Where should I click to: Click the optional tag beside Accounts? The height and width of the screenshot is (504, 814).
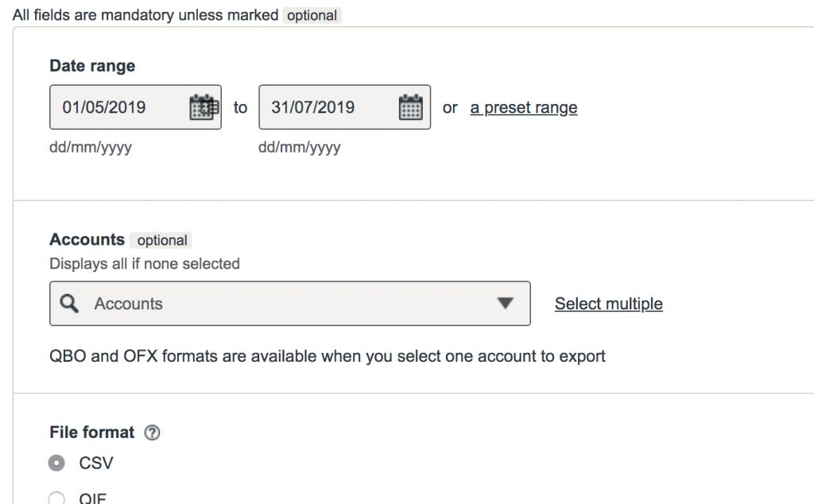click(162, 240)
